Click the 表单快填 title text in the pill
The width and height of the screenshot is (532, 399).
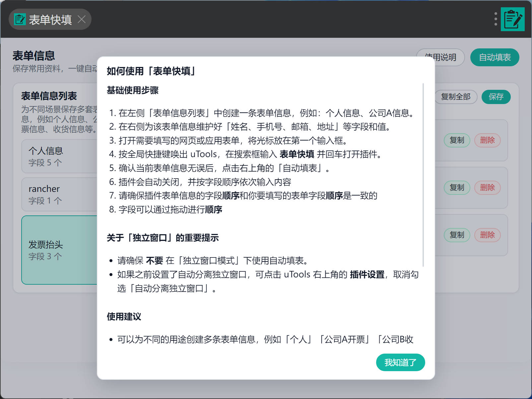(x=50, y=20)
